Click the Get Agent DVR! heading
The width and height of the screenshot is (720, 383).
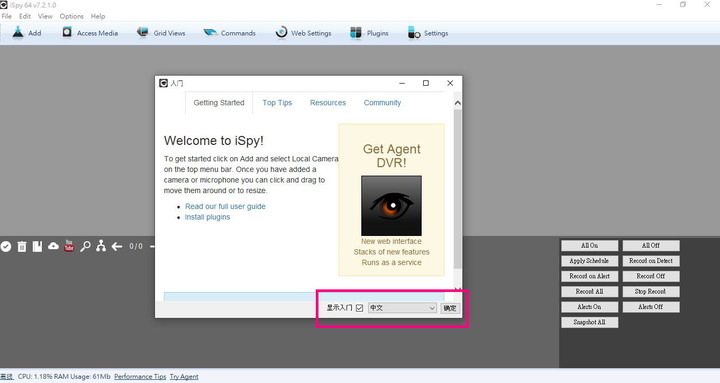click(391, 156)
